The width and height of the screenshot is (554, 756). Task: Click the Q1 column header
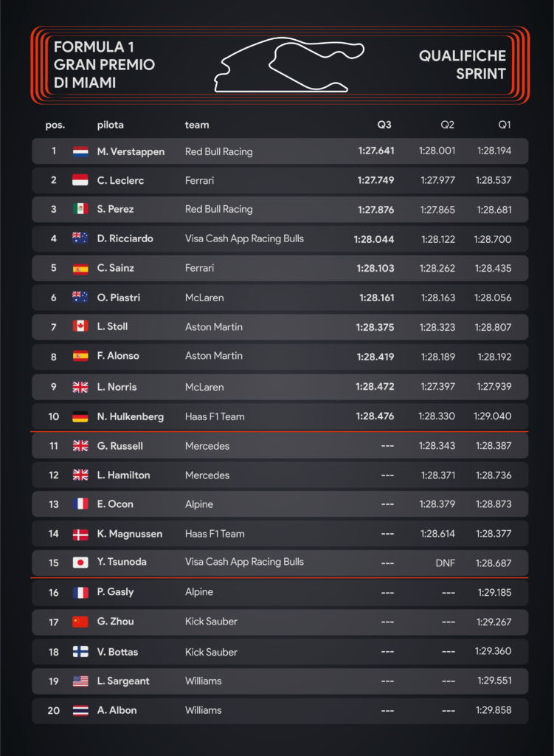(x=505, y=125)
